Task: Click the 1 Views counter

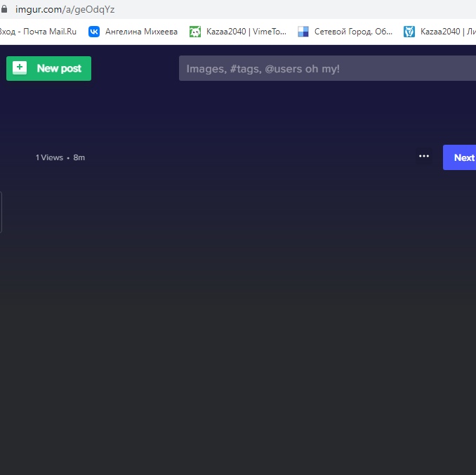Action: (x=49, y=157)
